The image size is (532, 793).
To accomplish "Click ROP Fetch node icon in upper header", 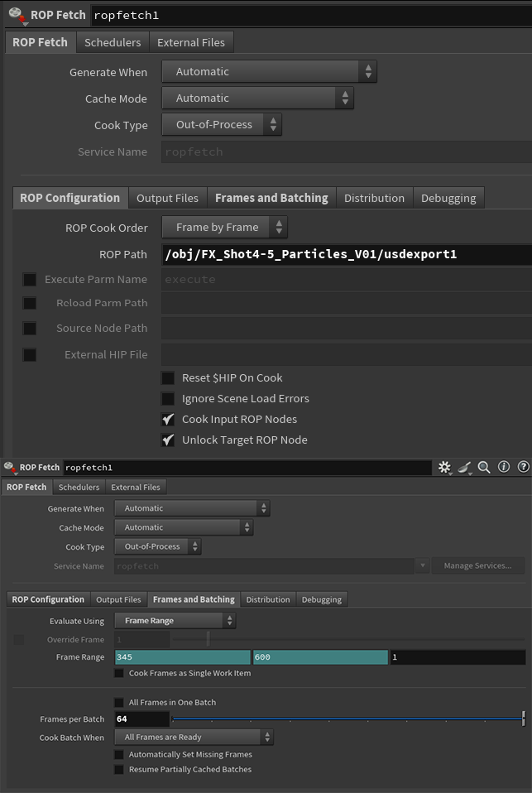I will (16, 16).
